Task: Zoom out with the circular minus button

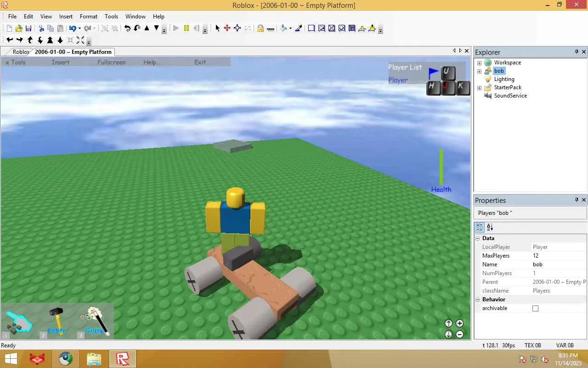Action: click(x=459, y=334)
